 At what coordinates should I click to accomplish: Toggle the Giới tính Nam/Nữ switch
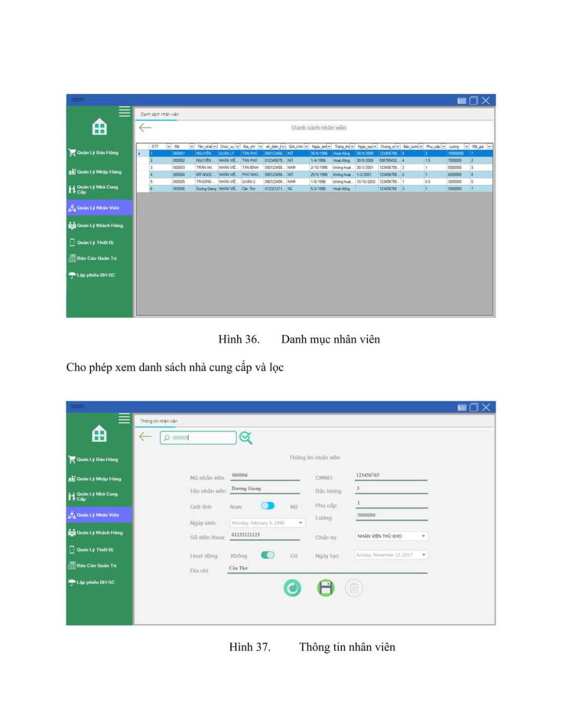click(268, 505)
